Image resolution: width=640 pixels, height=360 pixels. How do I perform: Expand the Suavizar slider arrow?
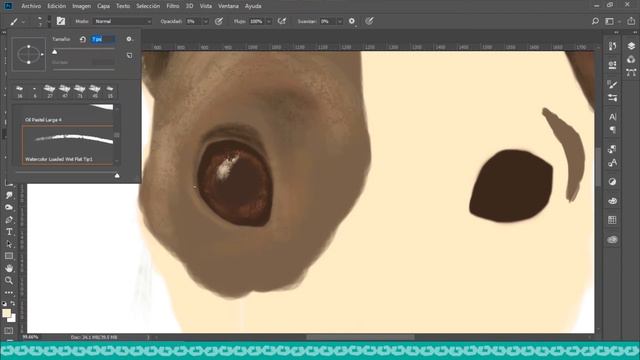point(340,21)
